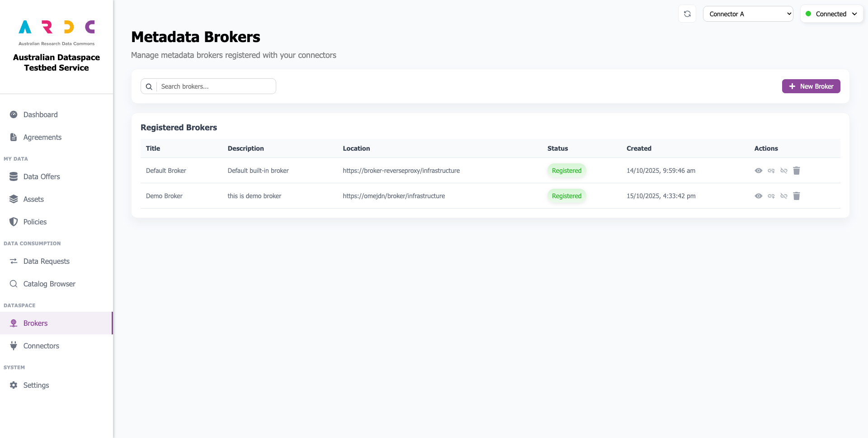Click unlink icon for Demo Broker
This screenshot has width=868, height=438.
(x=784, y=196)
